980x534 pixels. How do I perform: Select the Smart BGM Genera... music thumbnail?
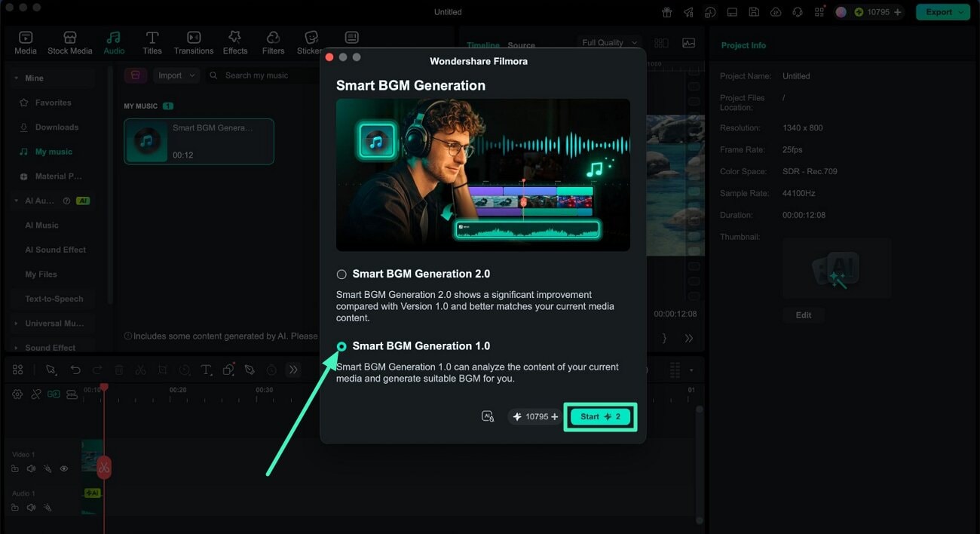tap(147, 141)
